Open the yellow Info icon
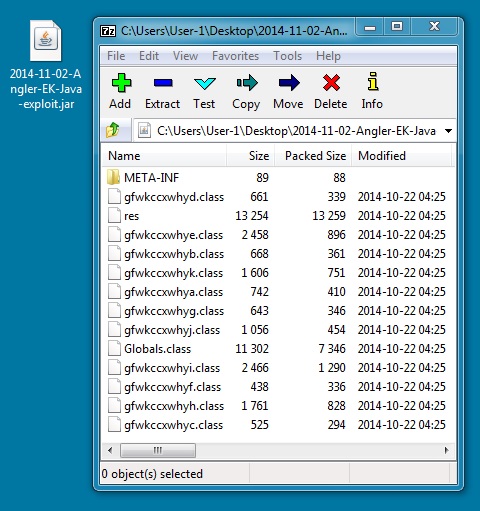Image resolution: width=480 pixels, height=511 pixels. tap(373, 81)
